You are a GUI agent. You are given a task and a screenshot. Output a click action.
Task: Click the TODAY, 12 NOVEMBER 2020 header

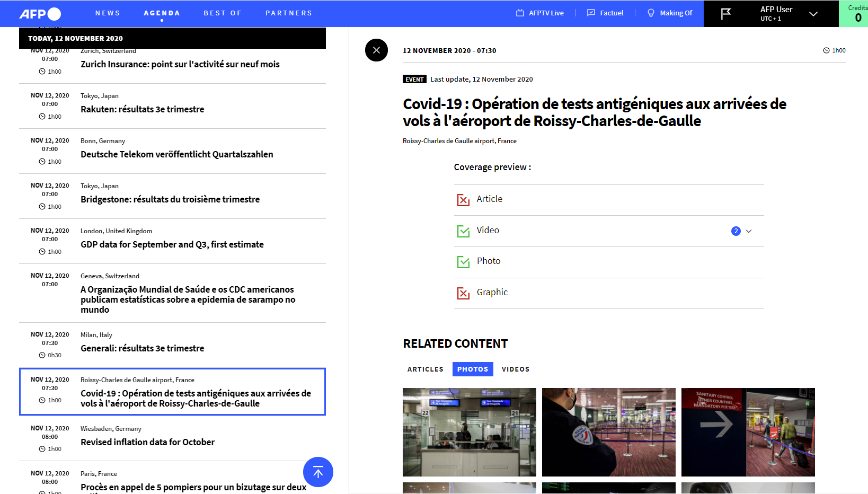coord(172,38)
